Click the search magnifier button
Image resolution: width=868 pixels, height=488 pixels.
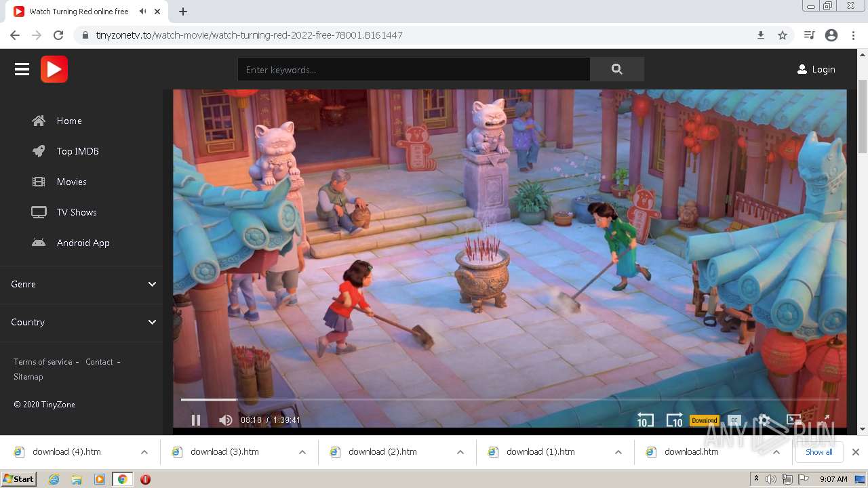[x=616, y=69]
